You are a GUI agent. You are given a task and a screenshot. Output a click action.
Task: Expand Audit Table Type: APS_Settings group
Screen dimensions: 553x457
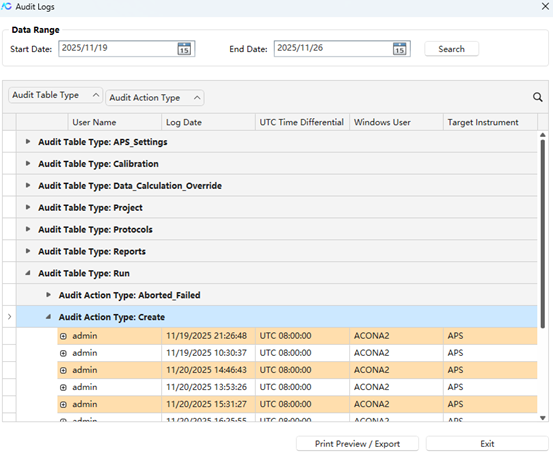(28, 141)
